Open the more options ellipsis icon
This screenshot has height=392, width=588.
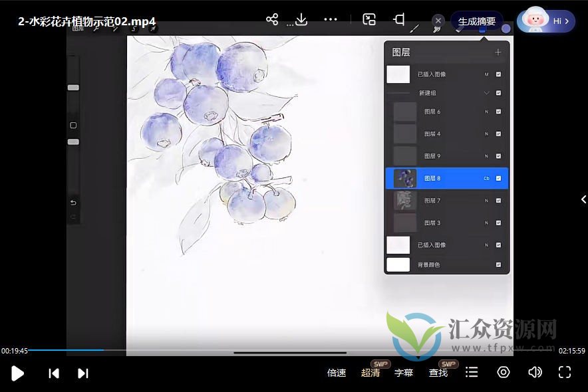click(x=331, y=19)
